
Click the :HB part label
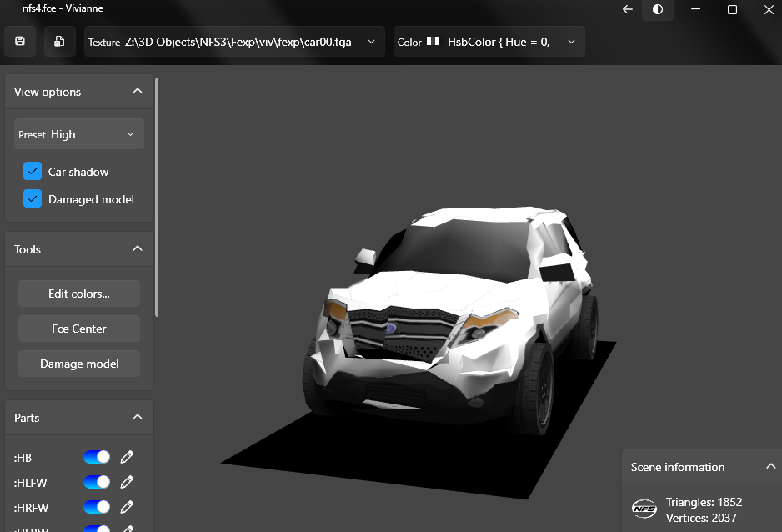click(23, 458)
